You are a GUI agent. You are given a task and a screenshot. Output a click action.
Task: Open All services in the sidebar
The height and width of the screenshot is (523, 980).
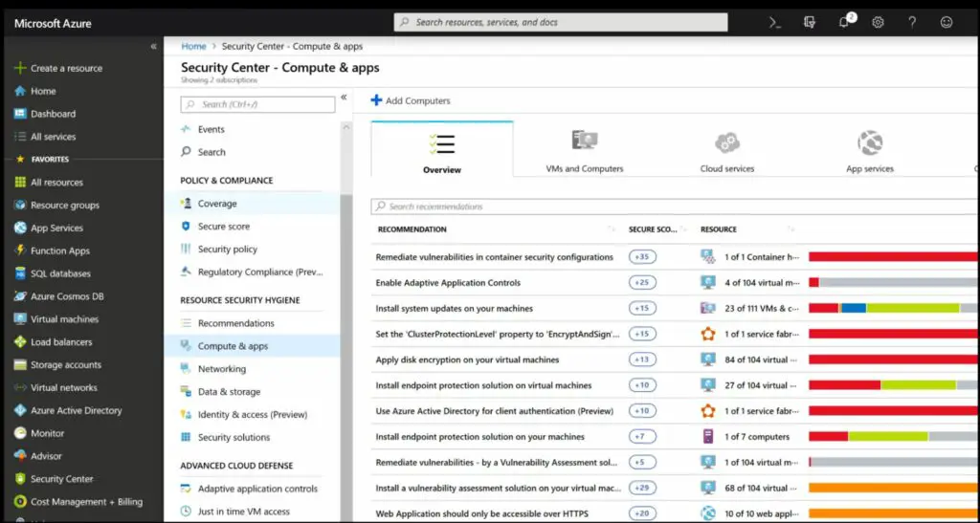(54, 137)
